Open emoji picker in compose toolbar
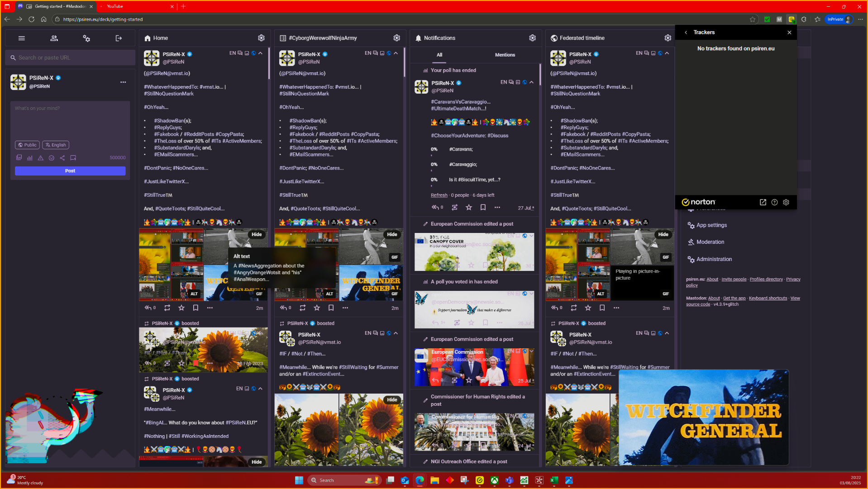The height and width of the screenshot is (489, 868). pos(51,158)
